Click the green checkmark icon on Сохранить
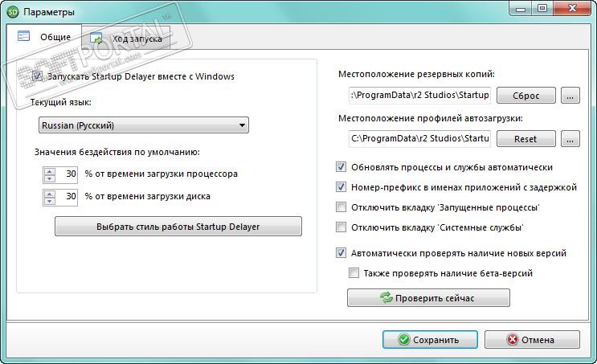Screen dimensions: 597x364 tap(403, 339)
